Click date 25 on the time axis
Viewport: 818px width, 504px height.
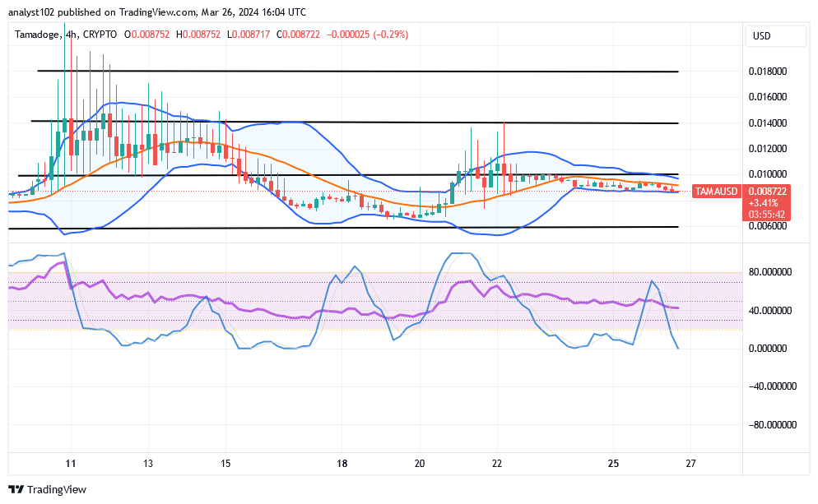614,464
